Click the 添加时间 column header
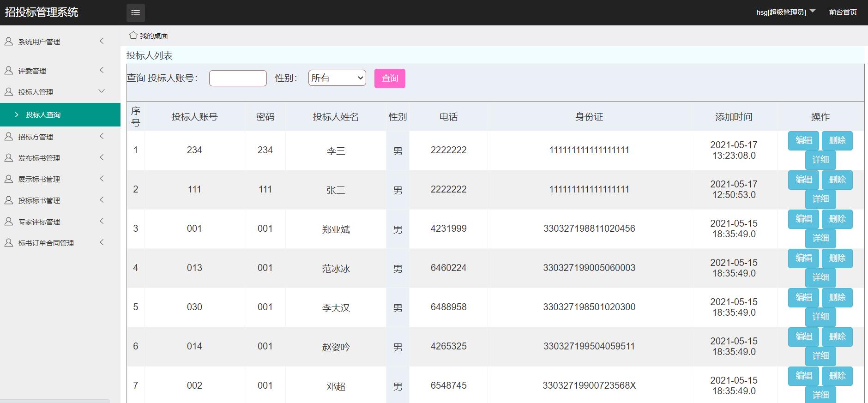868x403 pixels. pyautogui.click(x=734, y=117)
